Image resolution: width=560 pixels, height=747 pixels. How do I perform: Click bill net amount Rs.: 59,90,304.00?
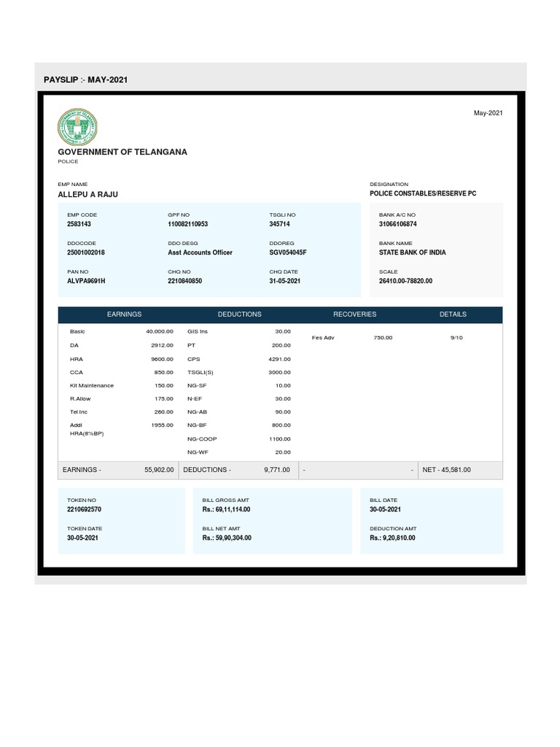coord(227,538)
